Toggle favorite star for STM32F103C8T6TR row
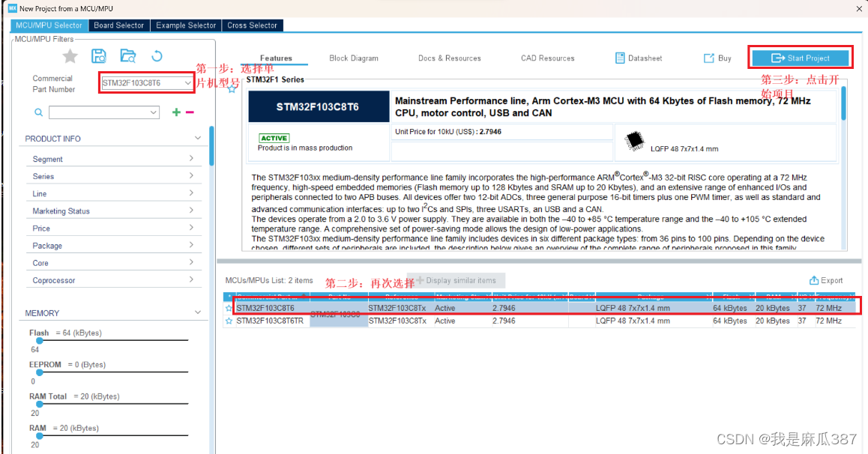 tap(229, 321)
